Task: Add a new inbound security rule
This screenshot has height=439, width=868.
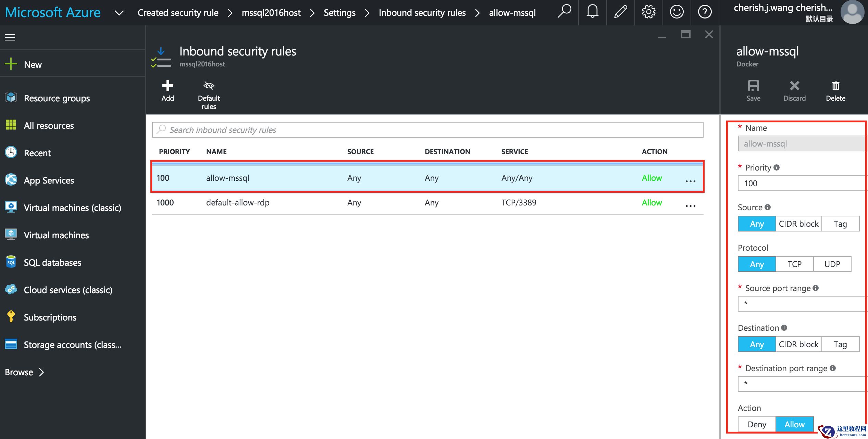Action: point(168,91)
